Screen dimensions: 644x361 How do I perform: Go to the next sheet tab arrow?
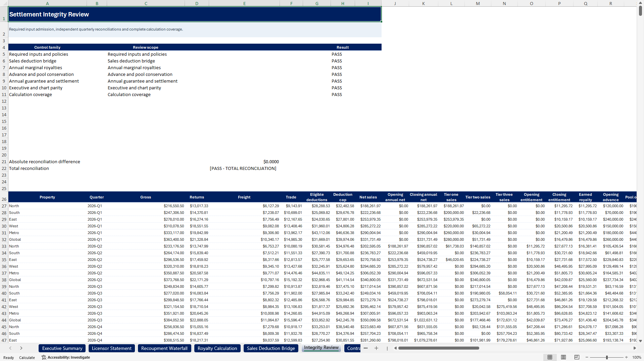click(x=21, y=348)
